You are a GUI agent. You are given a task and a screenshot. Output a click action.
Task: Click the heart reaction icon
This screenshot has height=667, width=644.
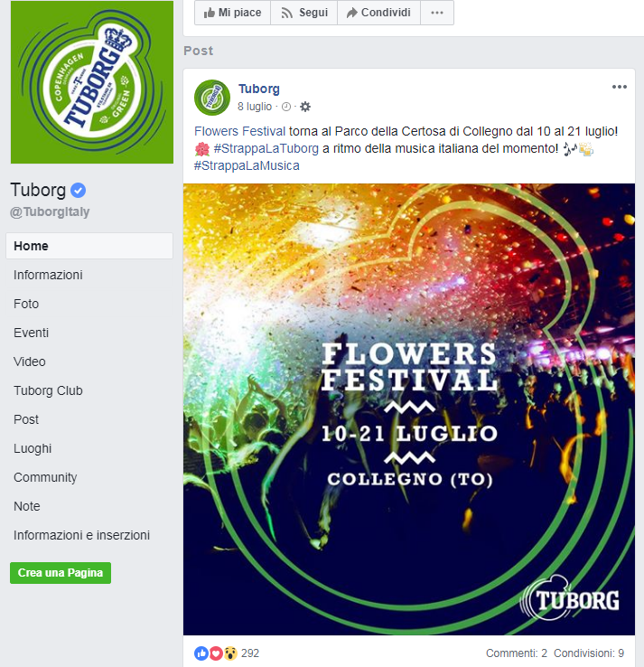216,653
